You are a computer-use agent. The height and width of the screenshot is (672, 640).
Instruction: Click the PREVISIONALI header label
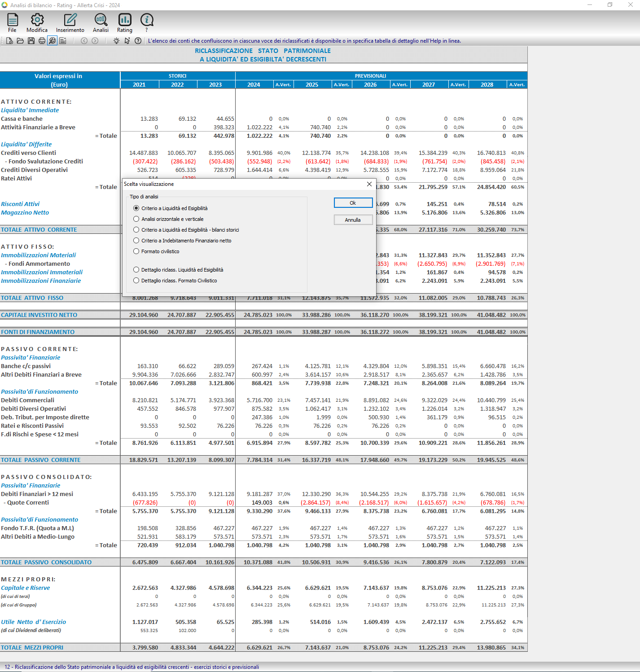370,76
